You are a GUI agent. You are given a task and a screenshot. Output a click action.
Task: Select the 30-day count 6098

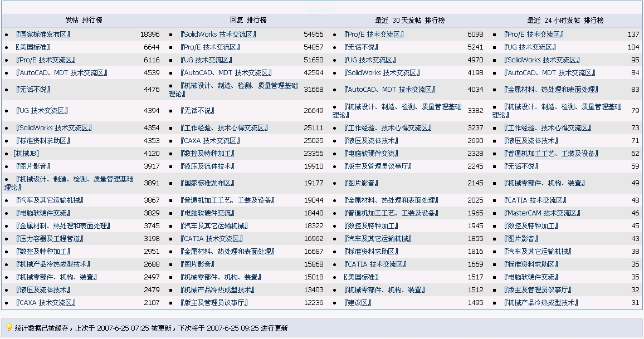click(x=475, y=35)
